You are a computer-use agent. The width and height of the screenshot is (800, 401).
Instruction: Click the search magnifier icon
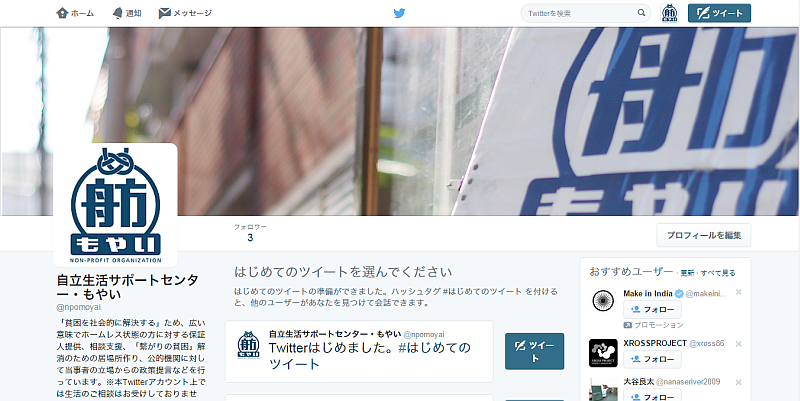641,13
